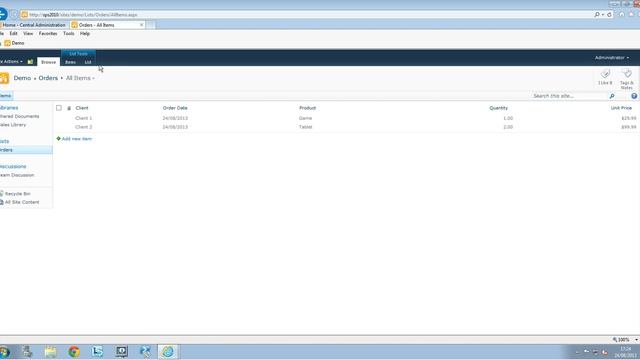Open the Administrator user menu
640x360 pixels.
coord(611,58)
